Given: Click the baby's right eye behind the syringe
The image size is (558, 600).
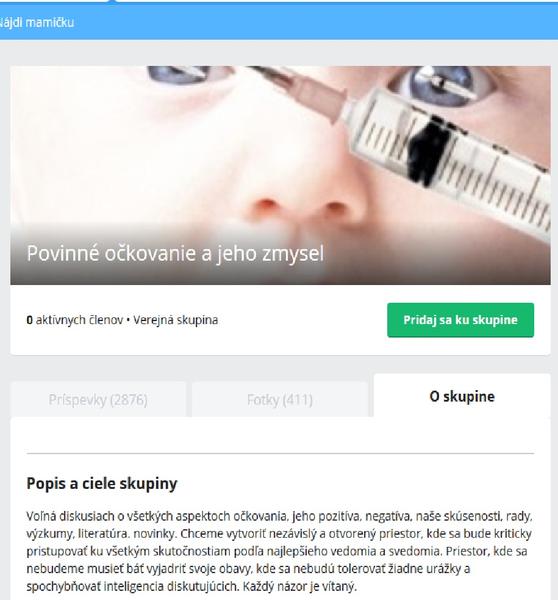Looking at the screenshot, I should 440,84.
